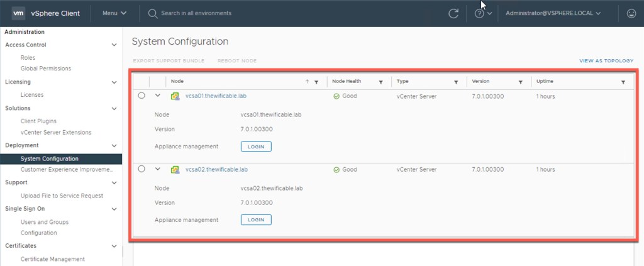Click the Uptime column filter icon

pyautogui.click(x=623, y=82)
